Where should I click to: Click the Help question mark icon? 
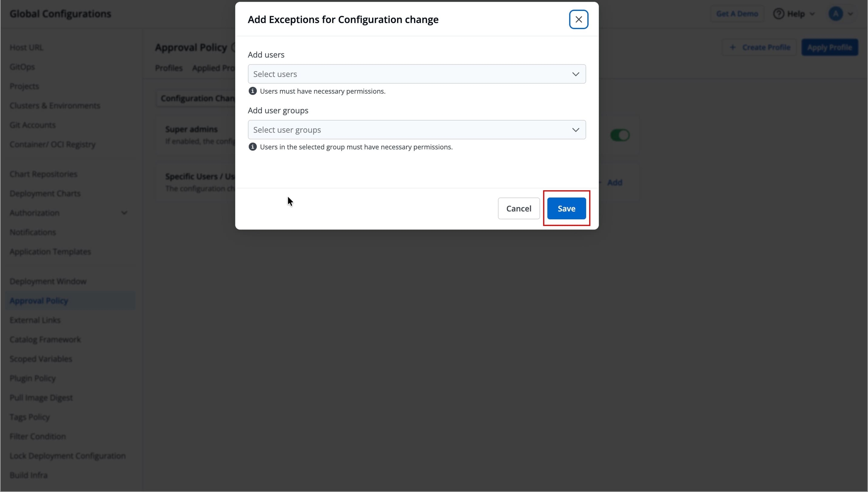point(778,14)
